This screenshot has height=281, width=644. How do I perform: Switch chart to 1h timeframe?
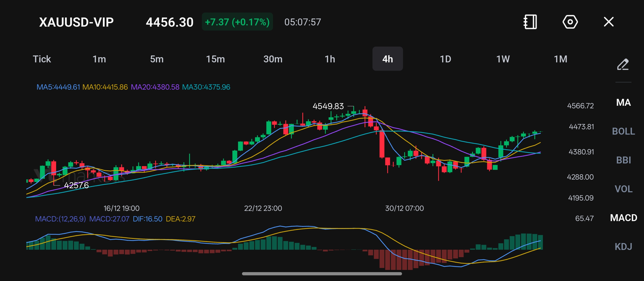click(x=330, y=59)
